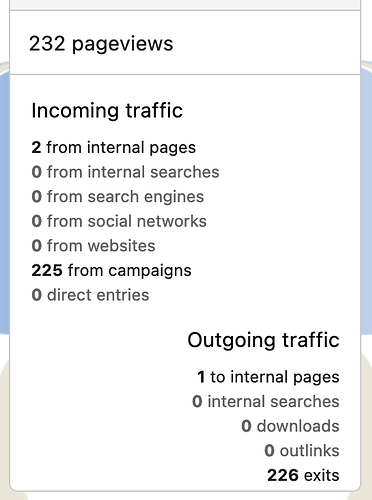The image size is (372, 500).
Task: Select 0 from internal searches row
Action: pyautogui.click(x=125, y=172)
